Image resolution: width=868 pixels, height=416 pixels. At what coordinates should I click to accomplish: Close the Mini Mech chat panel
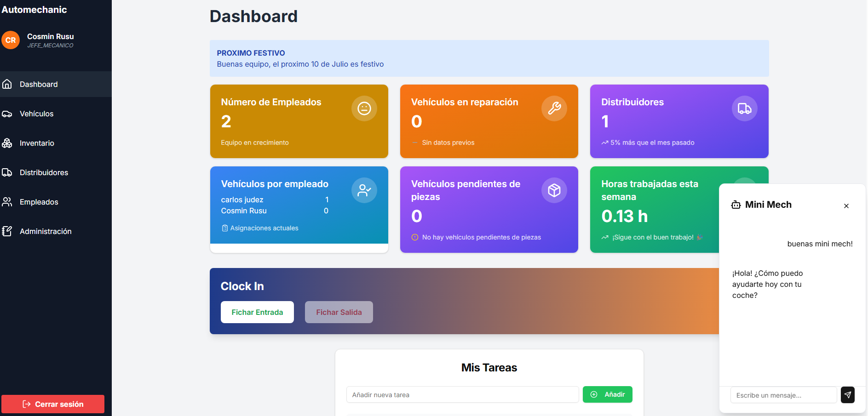pyautogui.click(x=846, y=206)
